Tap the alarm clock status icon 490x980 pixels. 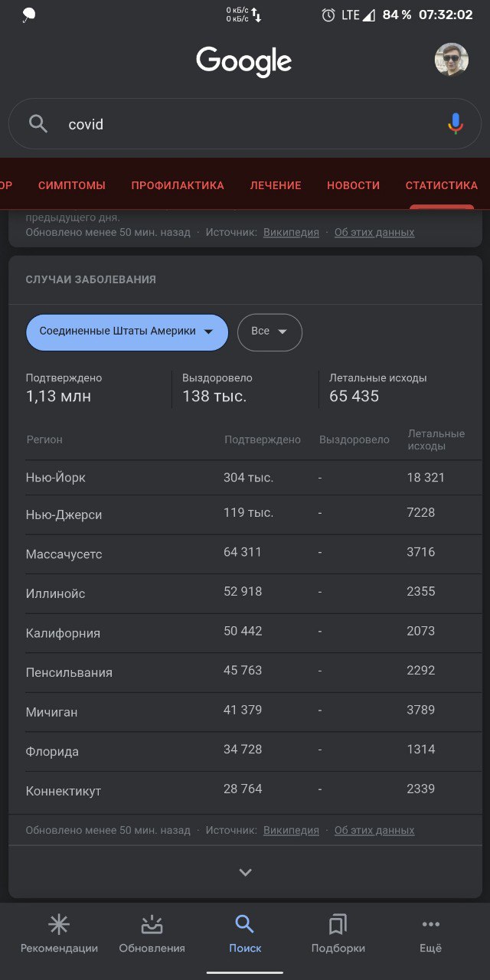point(328,15)
